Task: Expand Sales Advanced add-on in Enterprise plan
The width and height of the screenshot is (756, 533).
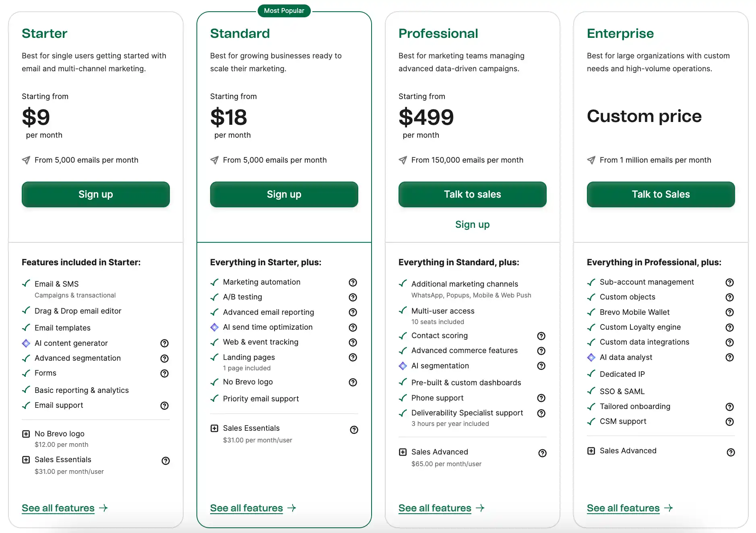Action: [591, 450]
